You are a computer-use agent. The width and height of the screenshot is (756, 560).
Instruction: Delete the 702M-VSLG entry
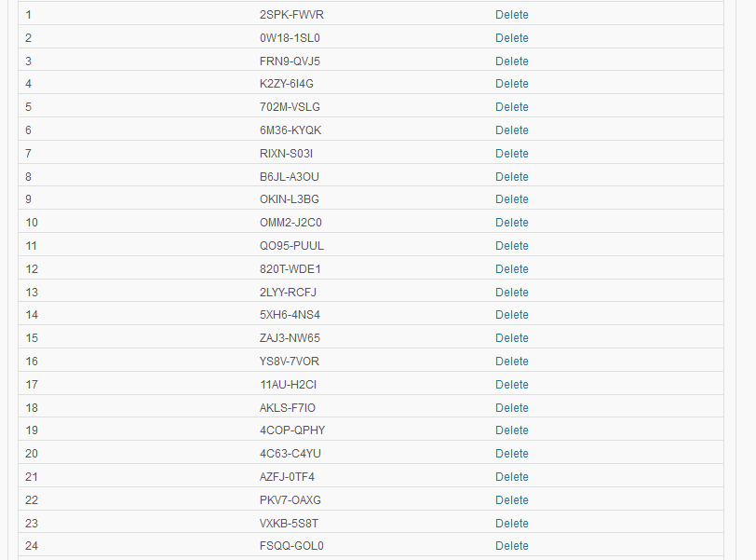[x=511, y=107]
